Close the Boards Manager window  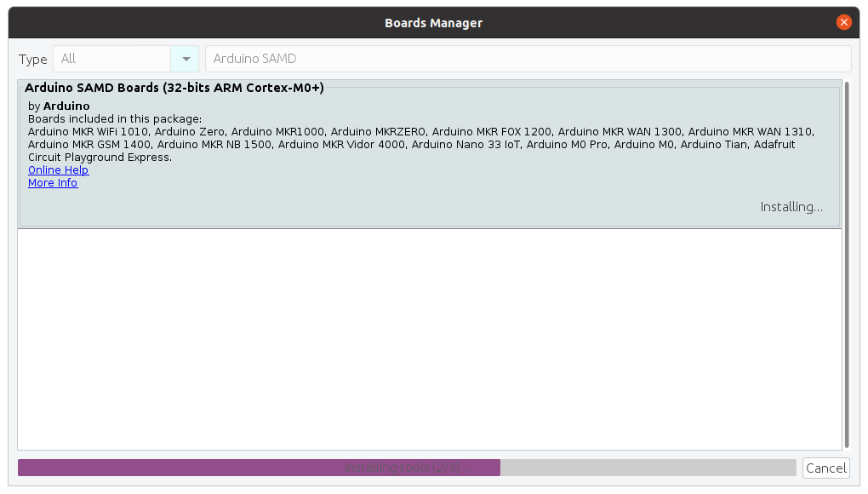843,22
